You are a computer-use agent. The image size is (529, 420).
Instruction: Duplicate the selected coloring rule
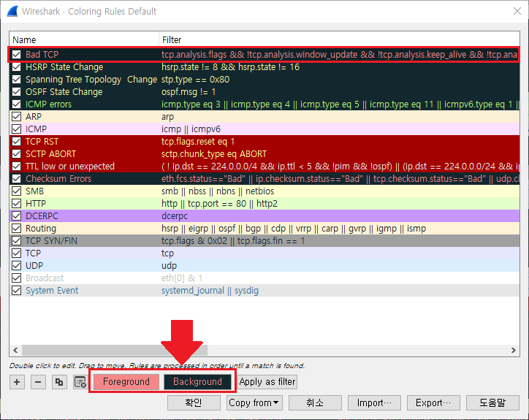(59, 382)
